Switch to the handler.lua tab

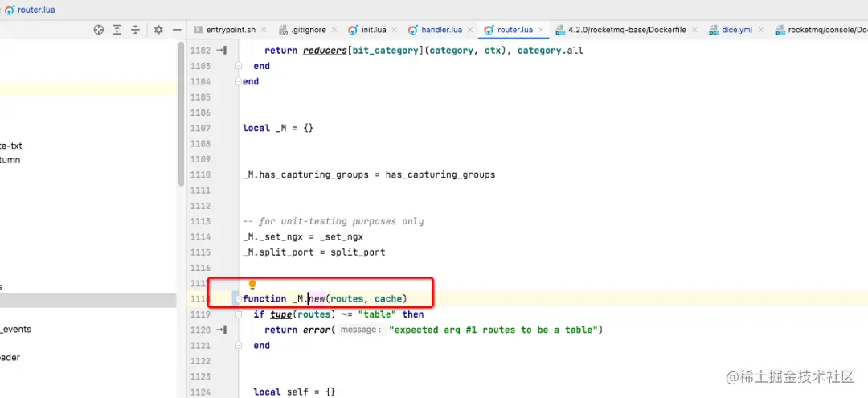[x=441, y=30]
